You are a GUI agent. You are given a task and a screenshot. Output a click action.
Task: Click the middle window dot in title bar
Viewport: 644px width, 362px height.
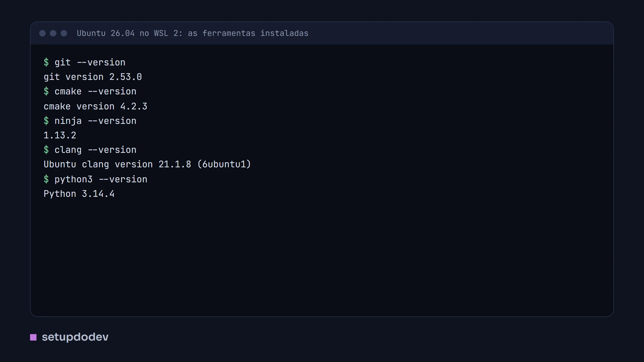pyautogui.click(x=53, y=33)
